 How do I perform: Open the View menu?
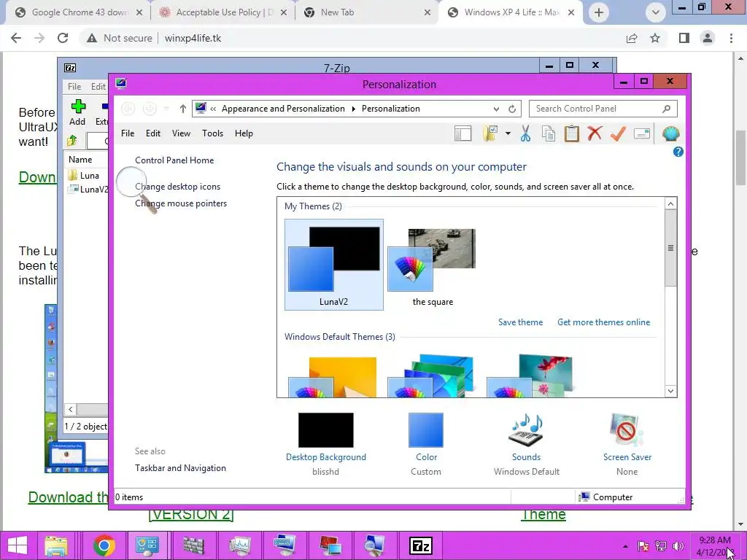(x=181, y=133)
